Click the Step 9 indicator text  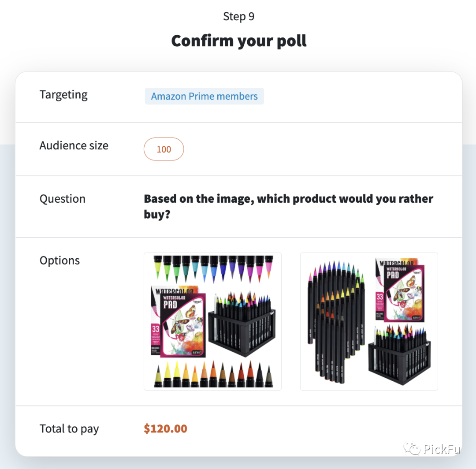click(238, 17)
